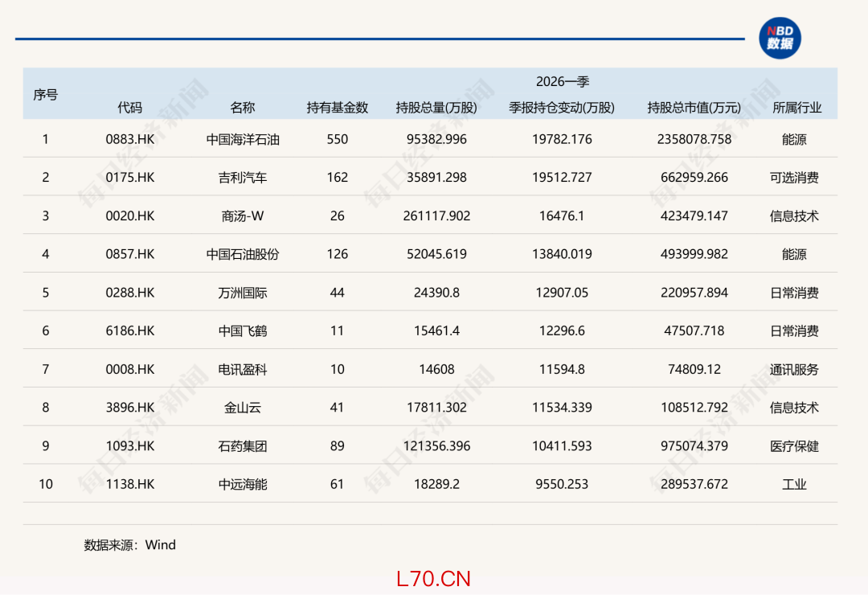Select the 持股总量(万股) column header
The height and width of the screenshot is (595, 868).
coord(436,108)
